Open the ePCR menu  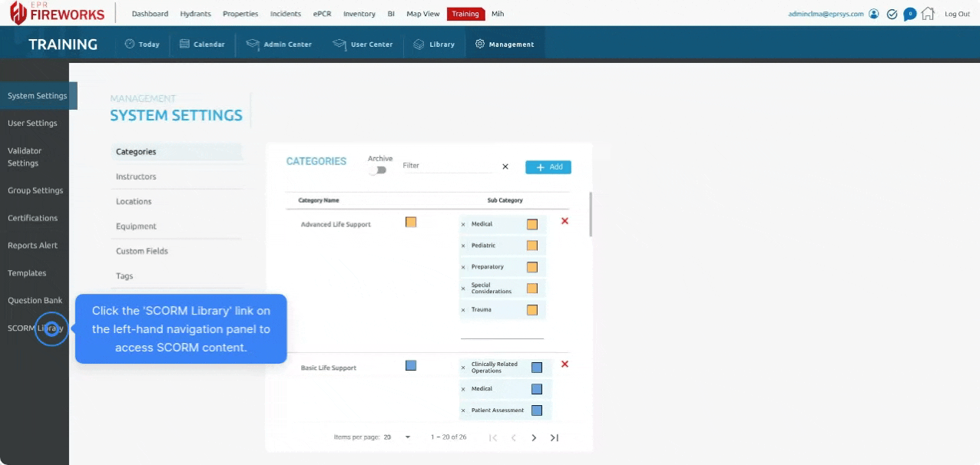tap(322, 14)
